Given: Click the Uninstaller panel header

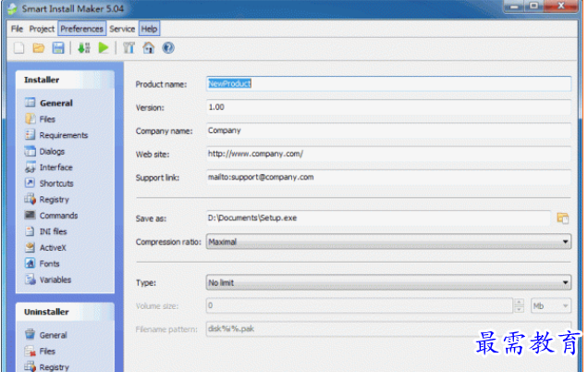Looking at the screenshot, I should click(x=65, y=312).
